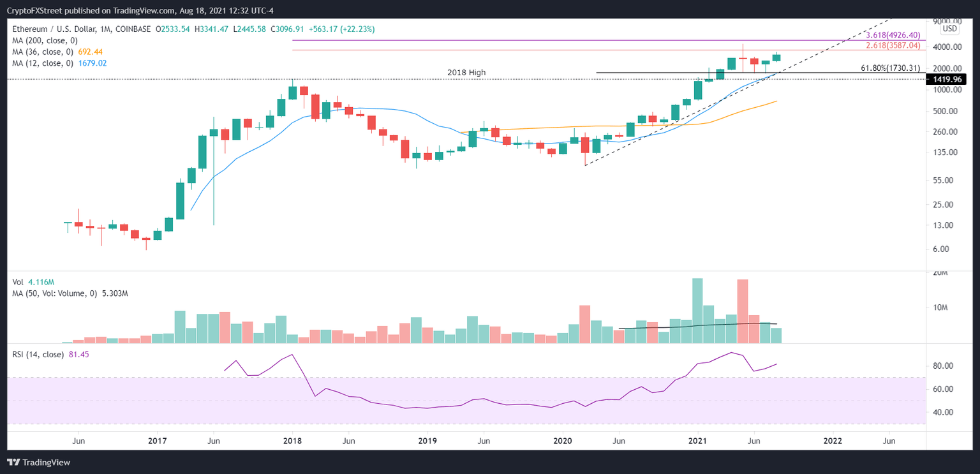Image resolution: width=980 pixels, height=474 pixels.
Task: Click the 61.80% retracement label
Action: coord(891,68)
